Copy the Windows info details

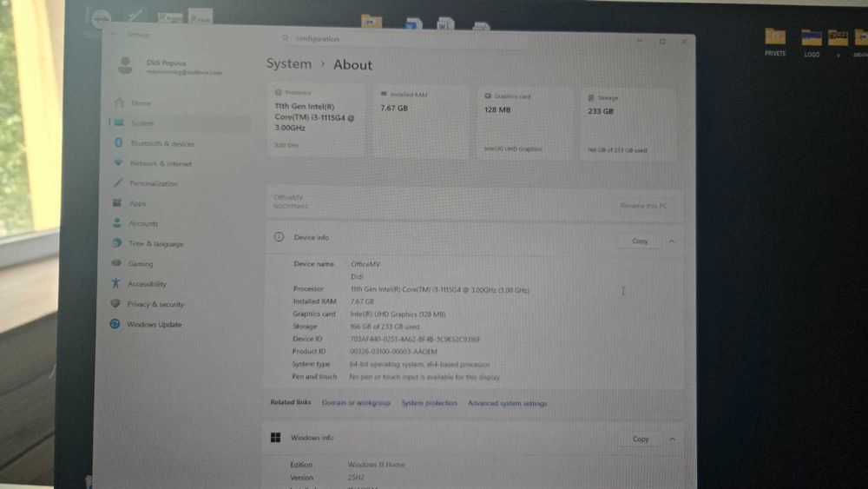(640, 439)
